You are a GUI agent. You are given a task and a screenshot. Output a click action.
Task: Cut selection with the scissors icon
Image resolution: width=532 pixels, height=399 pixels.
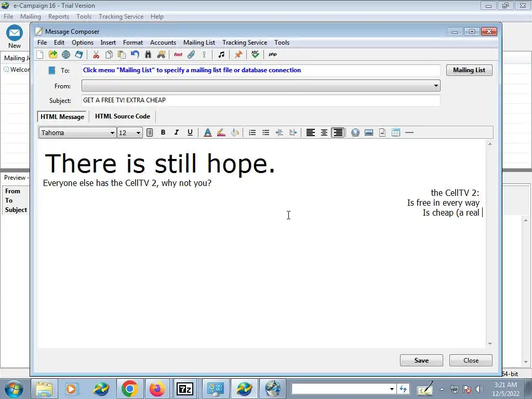[x=96, y=55]
